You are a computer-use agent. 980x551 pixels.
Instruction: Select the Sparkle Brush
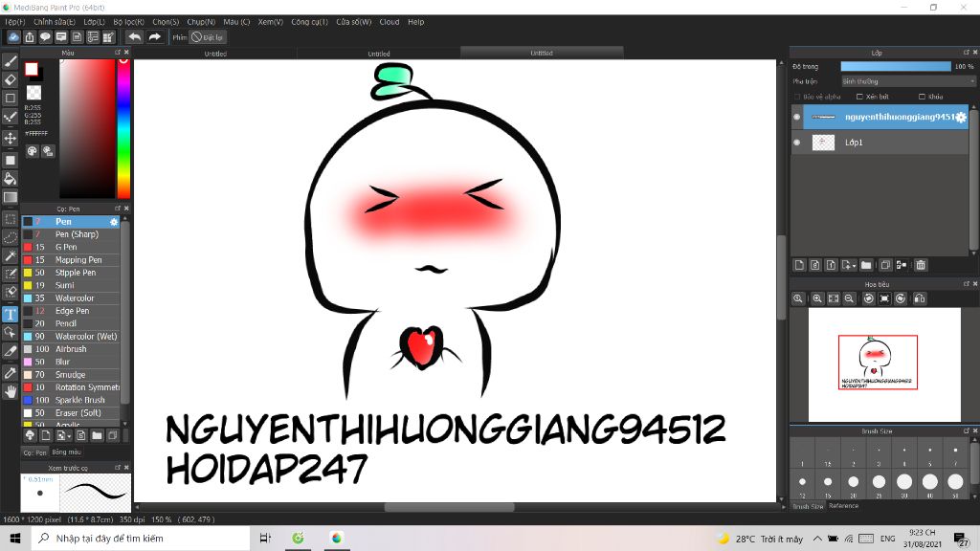pos(71,400)
